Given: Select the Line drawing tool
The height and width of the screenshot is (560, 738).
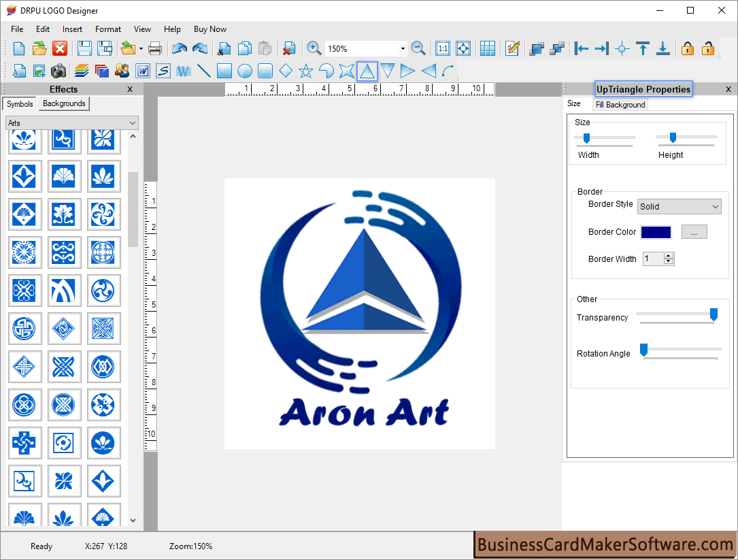Looking at the screenshot, I should [204, 71].
